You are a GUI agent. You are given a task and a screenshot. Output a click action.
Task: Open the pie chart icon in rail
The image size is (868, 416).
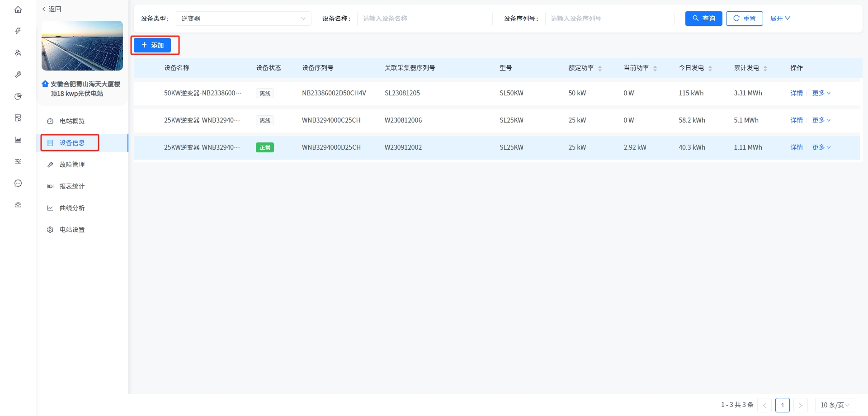[18, 96]
